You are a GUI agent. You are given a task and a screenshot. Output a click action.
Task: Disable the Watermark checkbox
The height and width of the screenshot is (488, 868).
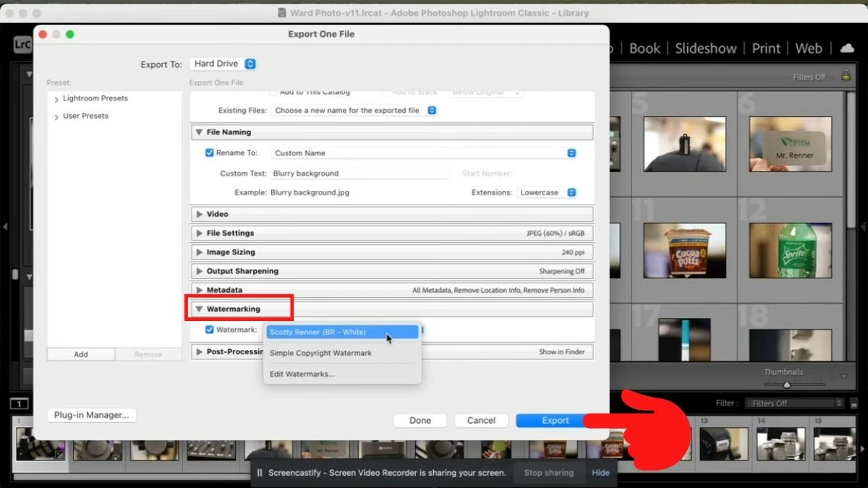(209, 330)
